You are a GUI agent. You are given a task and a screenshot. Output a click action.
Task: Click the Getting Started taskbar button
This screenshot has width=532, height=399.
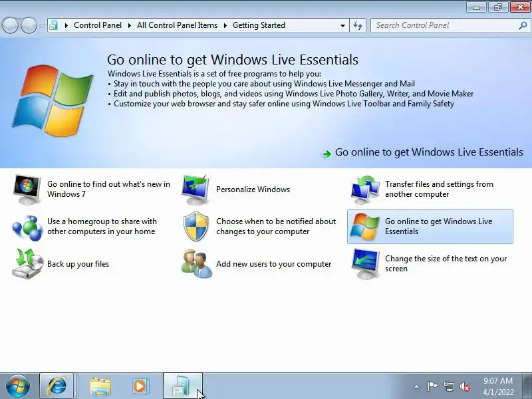(182, 386)
